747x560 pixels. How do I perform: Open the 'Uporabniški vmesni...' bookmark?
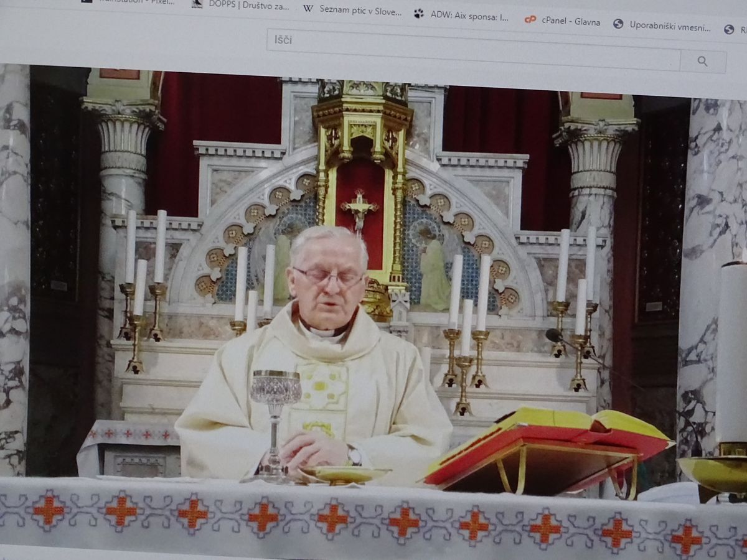click(670, 26)
